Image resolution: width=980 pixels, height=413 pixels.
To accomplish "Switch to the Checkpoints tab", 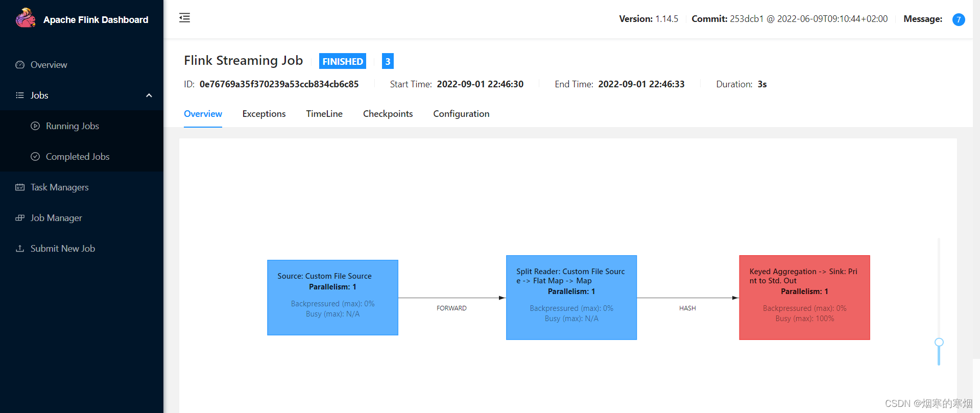I will pyautogui.click(x=388, y=114).
